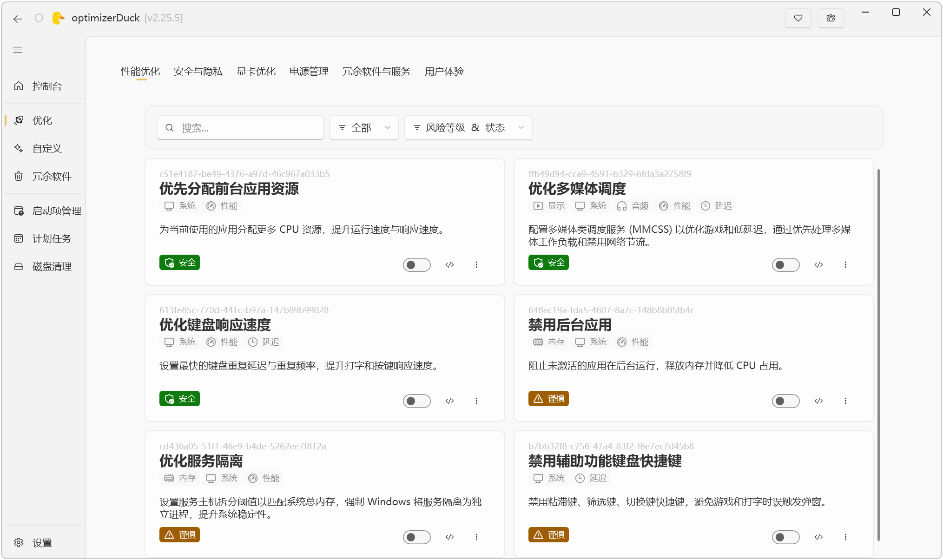This screenshot has width=943, height=560.
Task: Click the 禁用后台应用 card title
Action: point(570,325)
